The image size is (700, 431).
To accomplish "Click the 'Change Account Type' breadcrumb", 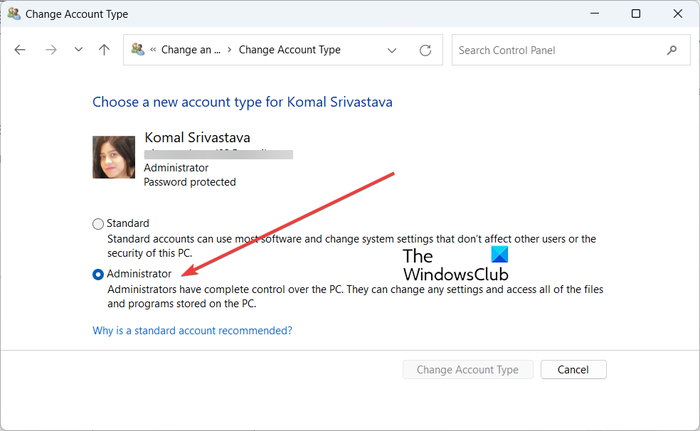I will point(289,50).
